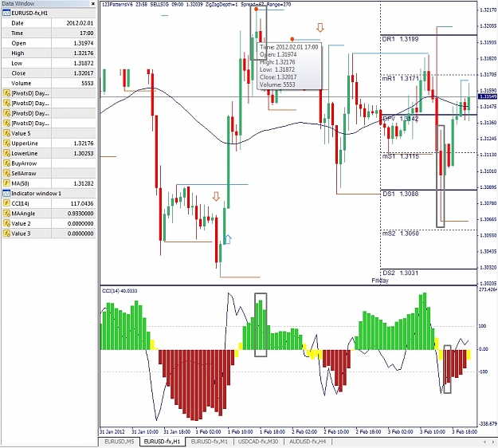Image resolution: width=498 pixels, height=448 pixels.
Task: Click the indicator icon next to Value 5
Action: pos(6,133)
